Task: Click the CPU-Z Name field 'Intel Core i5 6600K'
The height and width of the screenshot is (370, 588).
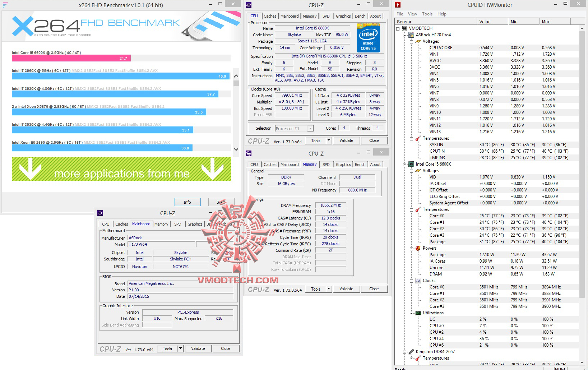Action: [x=312, y=28]
